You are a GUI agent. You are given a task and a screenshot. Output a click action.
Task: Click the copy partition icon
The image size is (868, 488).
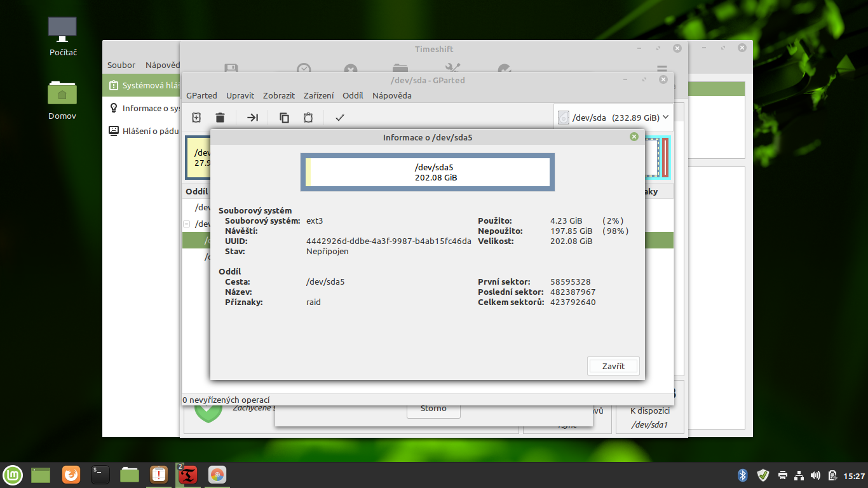pyautogui.click(x=285, y=118)
